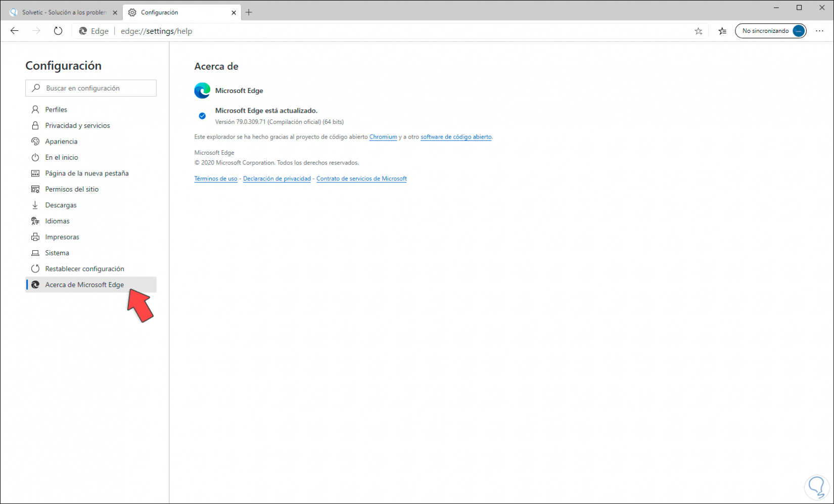Go to Apariencia settings
This screenshot has width=834, height=504.
click(91, 141)
